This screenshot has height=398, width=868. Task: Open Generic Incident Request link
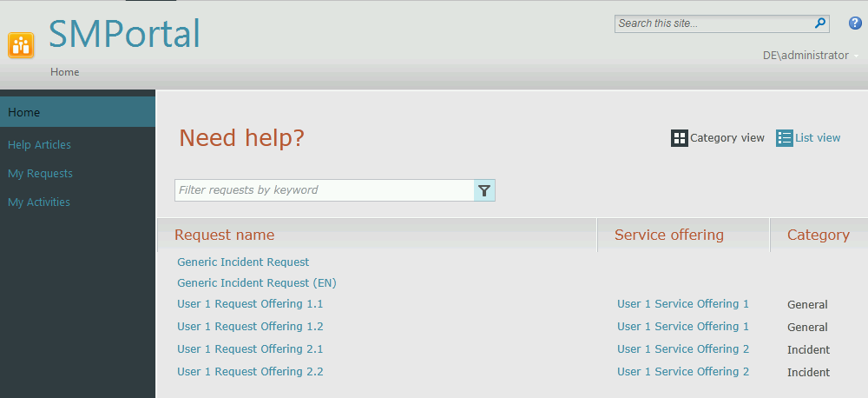click(x=243, y=262)
